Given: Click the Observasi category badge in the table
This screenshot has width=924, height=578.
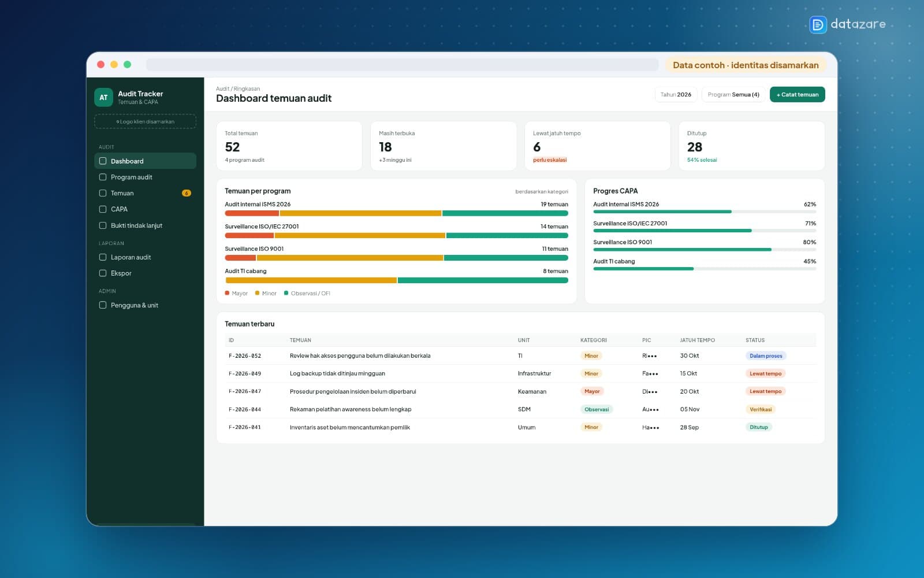Looking at the screenshot, I should pos(597,409).
